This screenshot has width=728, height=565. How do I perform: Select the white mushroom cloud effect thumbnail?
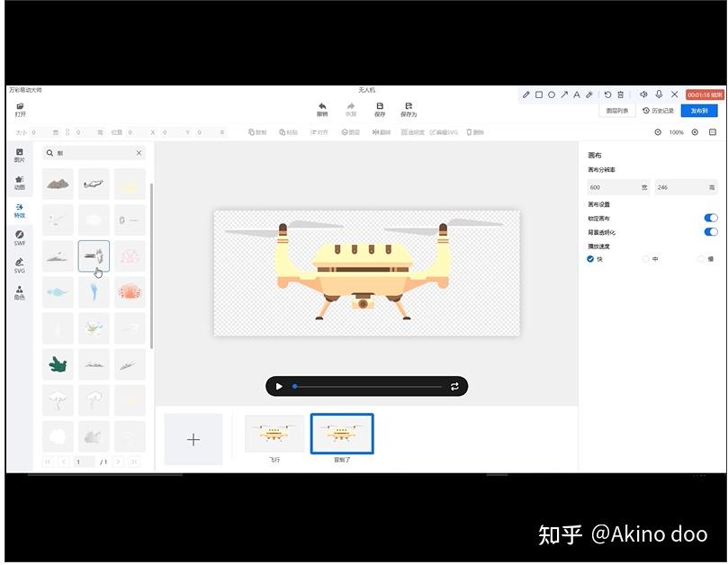pos(58,400)
